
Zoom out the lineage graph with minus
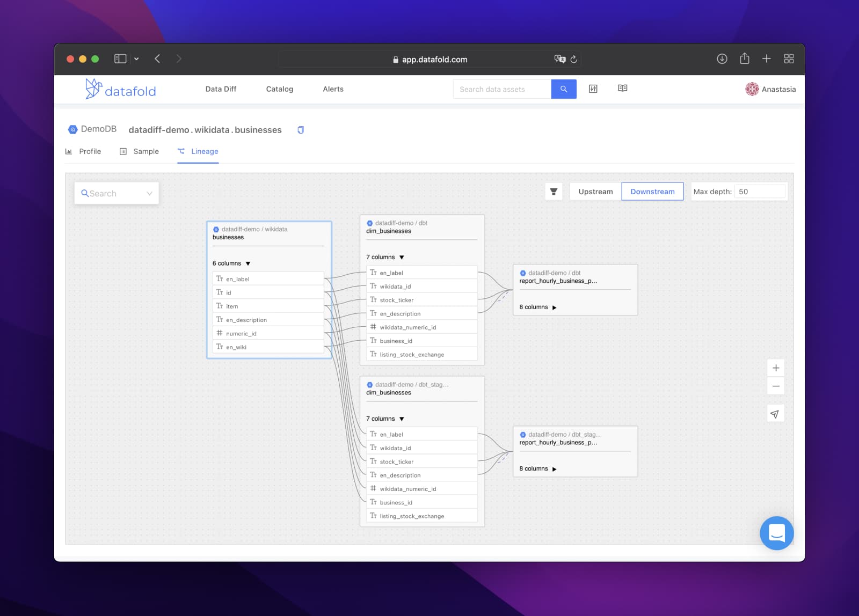pos(776,386)
